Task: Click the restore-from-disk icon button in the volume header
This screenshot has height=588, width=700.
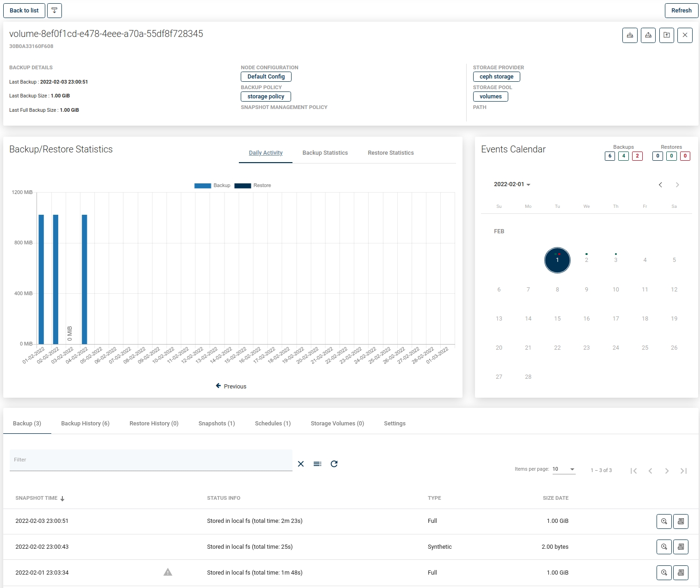Action: pos(648,36)
